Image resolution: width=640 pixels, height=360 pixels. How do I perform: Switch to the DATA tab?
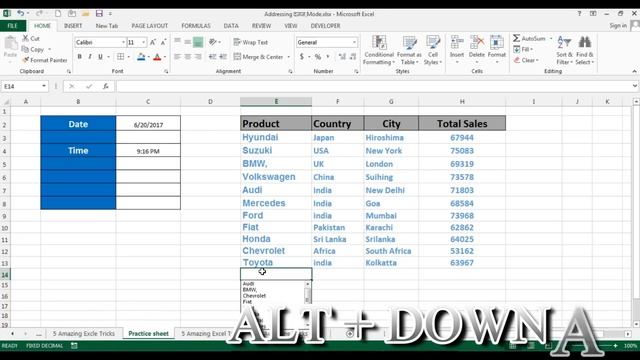(x=231, y=26)
